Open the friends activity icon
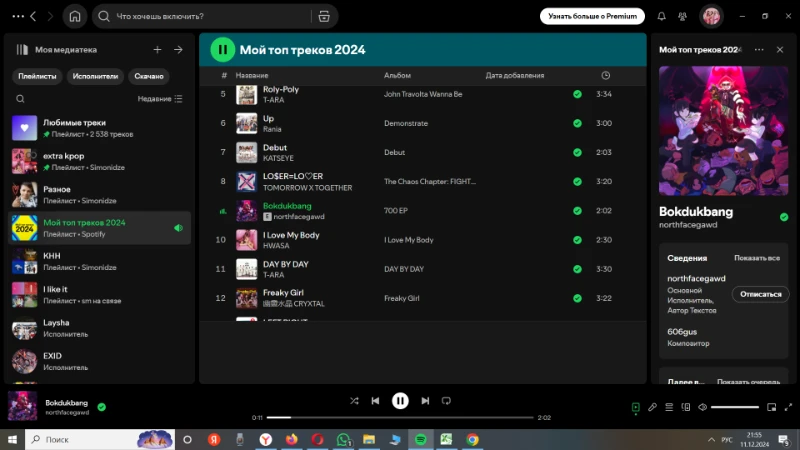Viewport: 800px width, 450px height. [683, 16]
